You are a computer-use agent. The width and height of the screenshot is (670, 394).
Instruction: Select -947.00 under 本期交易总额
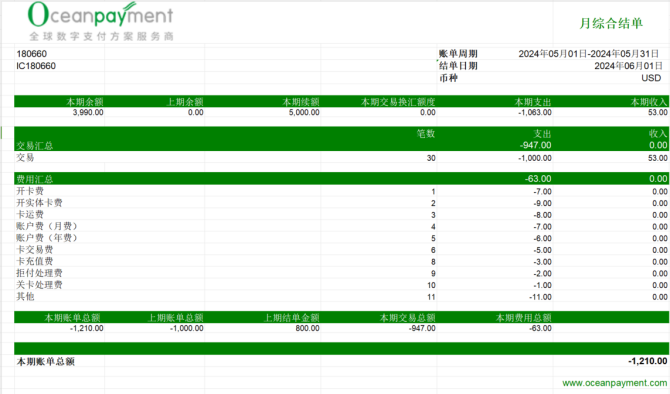(x=422, y=328)
